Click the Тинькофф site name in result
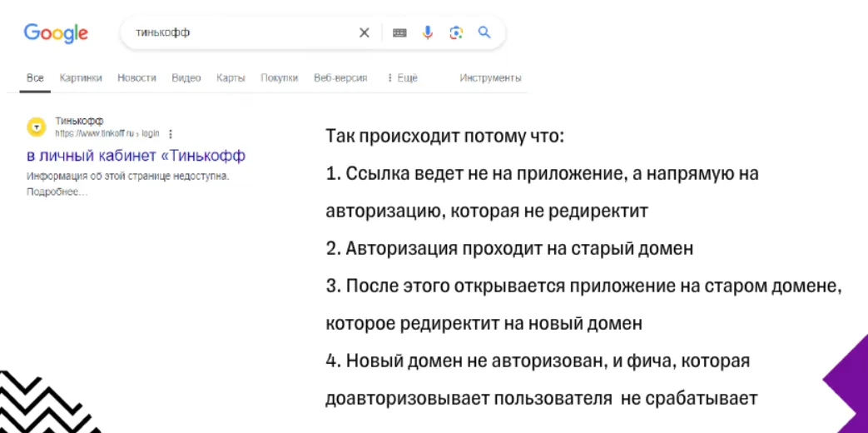Screen dimensions: 868x433 tap(79, 121)
